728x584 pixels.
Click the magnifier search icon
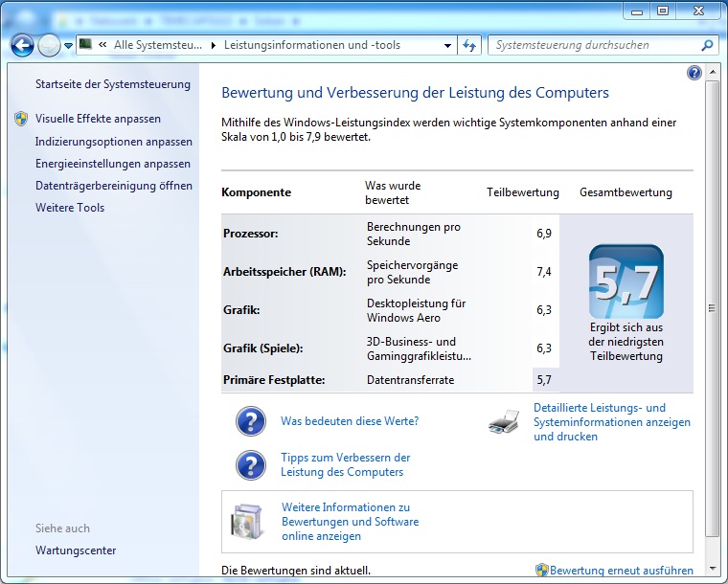pos(707,45)
